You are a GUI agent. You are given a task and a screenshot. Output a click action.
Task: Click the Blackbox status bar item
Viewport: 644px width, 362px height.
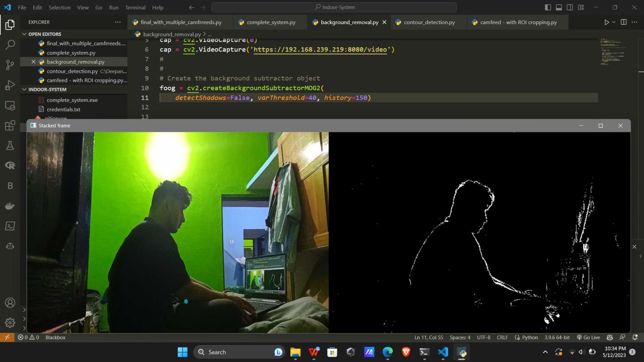[56, 337]
